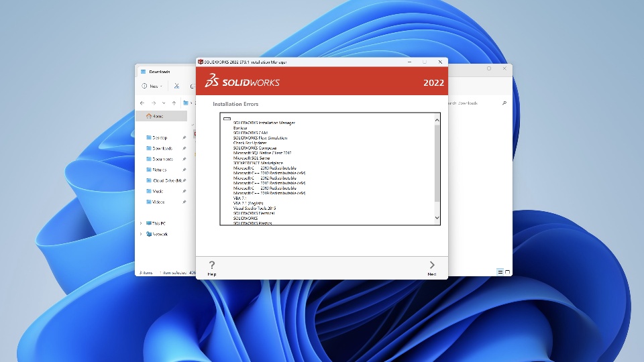Select the "SOLIDWORKS CAM" row
Viewport: 644px width, 362px height.
(250, 133)
